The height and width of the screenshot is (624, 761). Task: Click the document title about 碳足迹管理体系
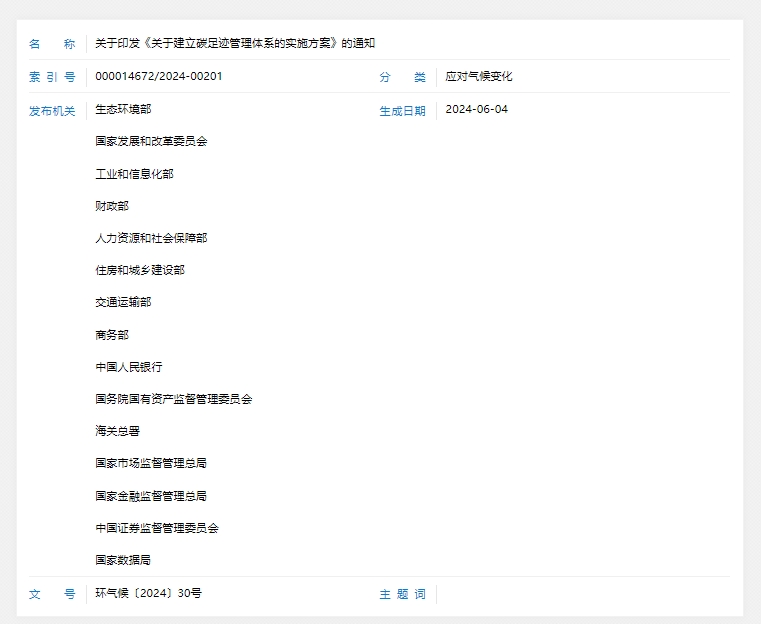pos(235,44)
